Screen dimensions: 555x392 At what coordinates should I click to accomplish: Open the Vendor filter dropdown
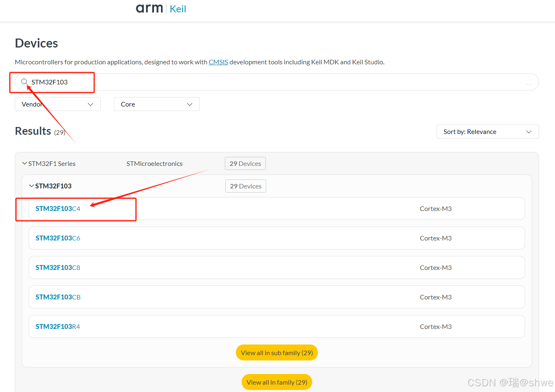coord(58,104)
